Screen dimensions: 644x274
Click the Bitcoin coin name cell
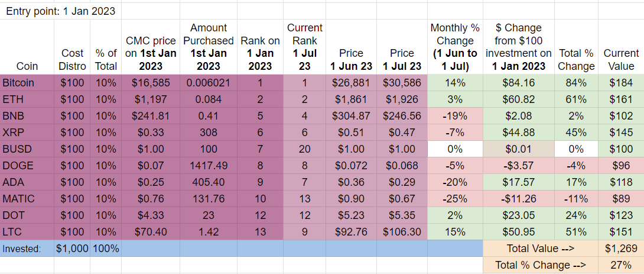27,83
